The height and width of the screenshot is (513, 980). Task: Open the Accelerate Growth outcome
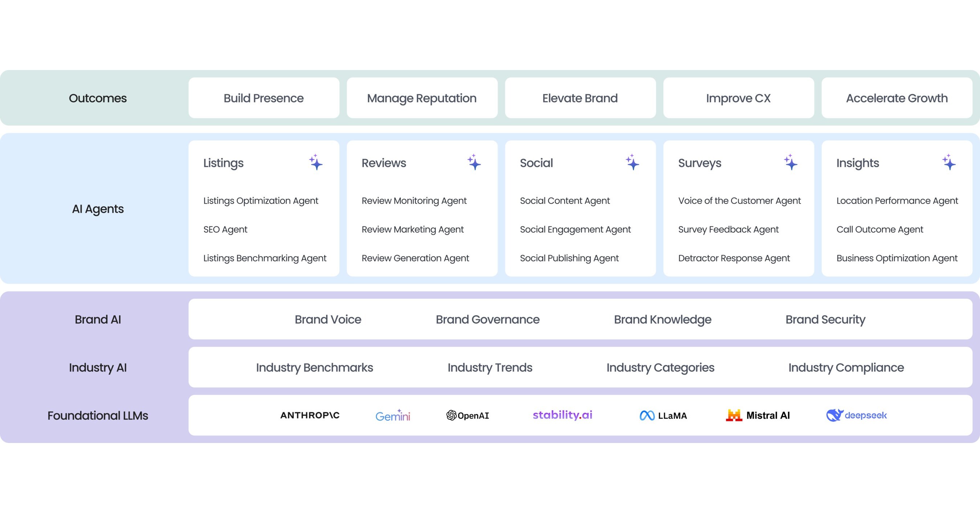(897, 98)
